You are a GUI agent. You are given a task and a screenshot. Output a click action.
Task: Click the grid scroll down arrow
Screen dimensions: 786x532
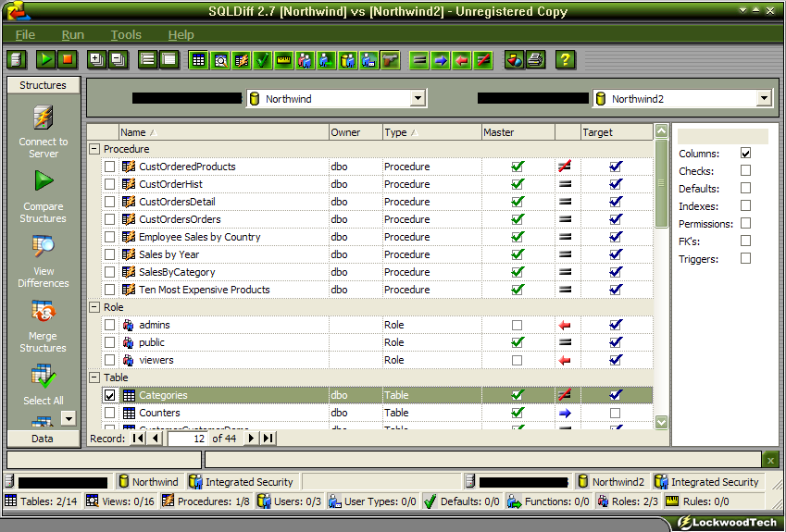[x=661, y=422]
